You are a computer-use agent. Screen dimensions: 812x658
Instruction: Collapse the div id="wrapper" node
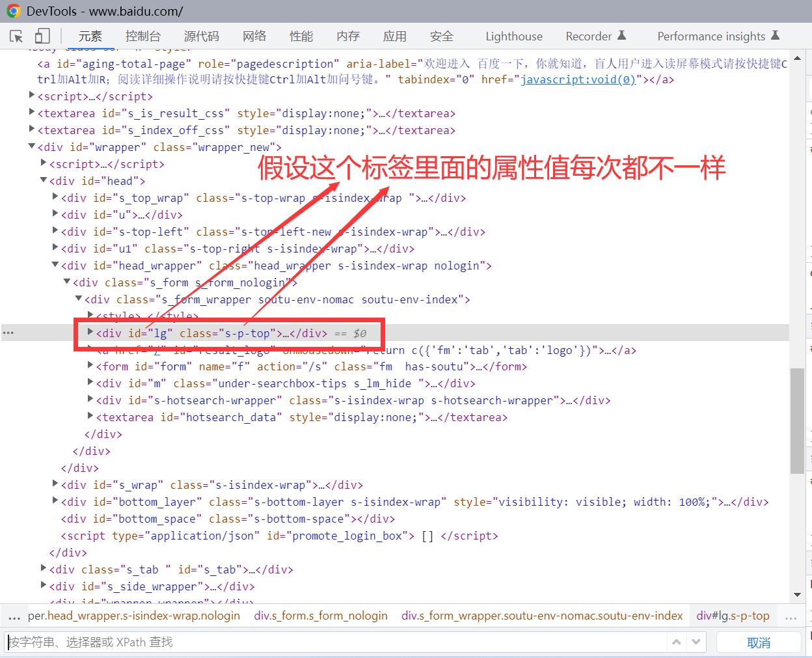32,146
